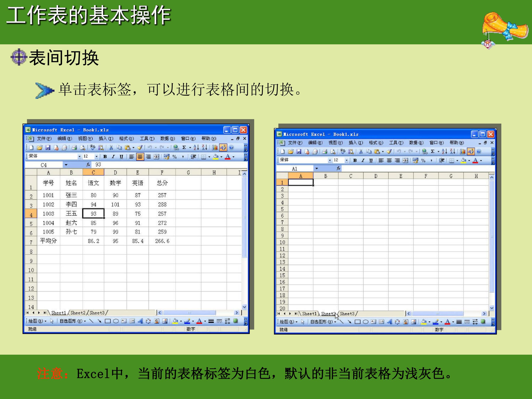Click the Help question icon in left Excel window
Screen dimensions: 532x399
(231, 148)
